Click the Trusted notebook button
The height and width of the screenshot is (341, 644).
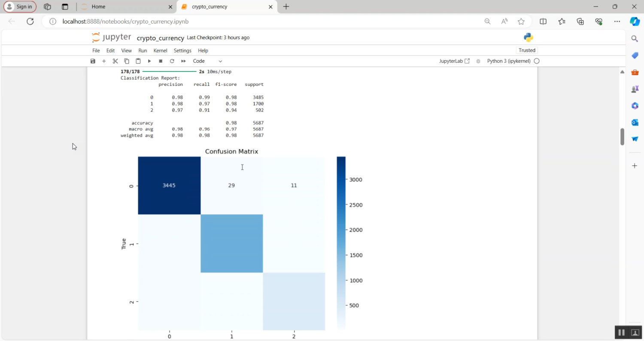coord(527,50)
